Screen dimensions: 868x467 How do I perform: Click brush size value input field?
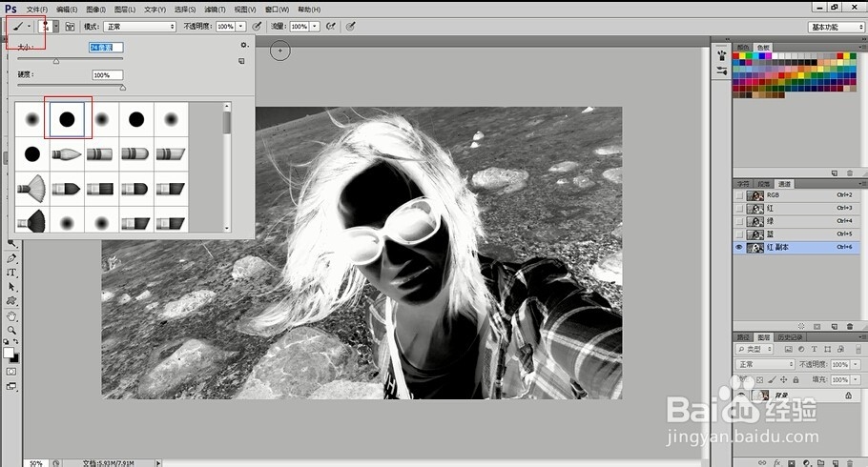point(106,48)
